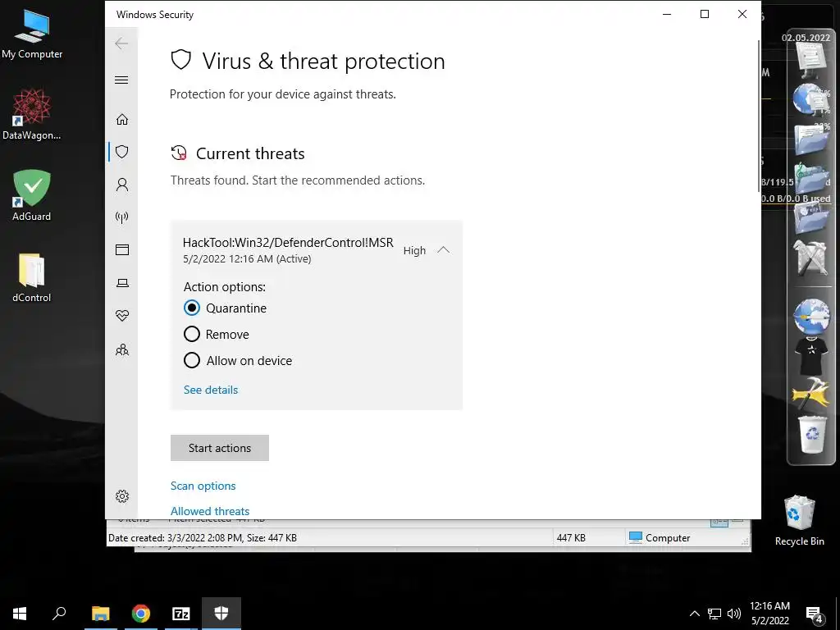Image resolution: width=840 pixels, height=630 pixels.
Task: Click Windows Security taskbar button
Action: (221, 614)
